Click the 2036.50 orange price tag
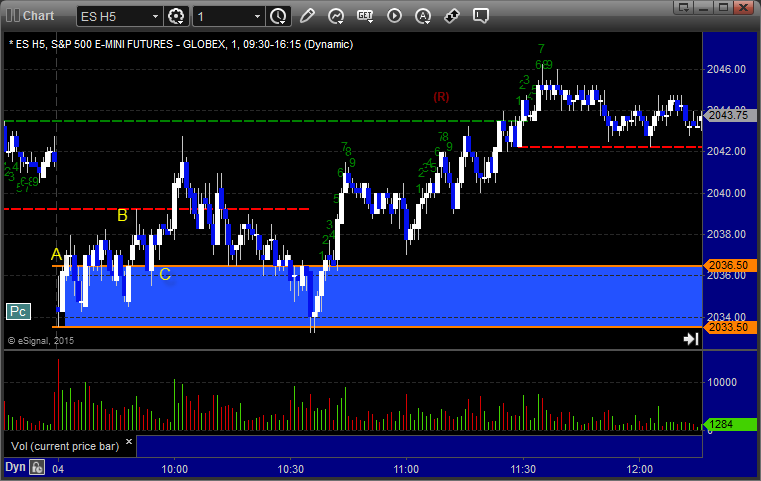Screen dimensions: 761x481 click(729, 265)
